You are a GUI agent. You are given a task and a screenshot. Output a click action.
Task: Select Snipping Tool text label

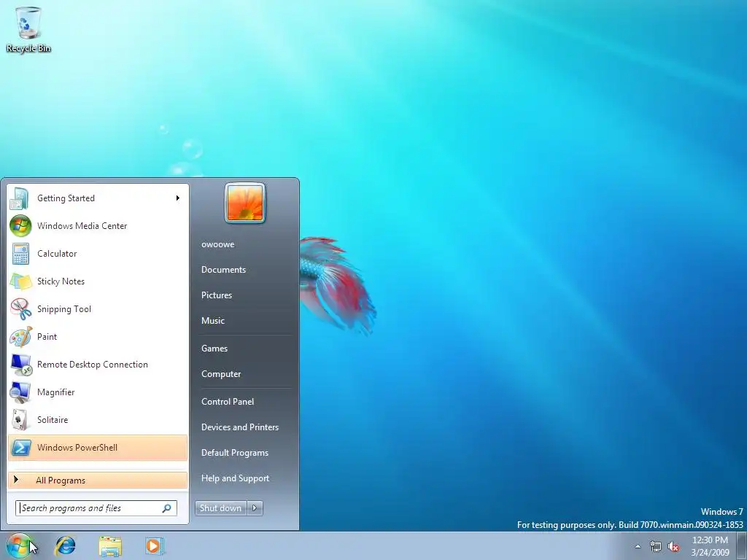point(64,309)
